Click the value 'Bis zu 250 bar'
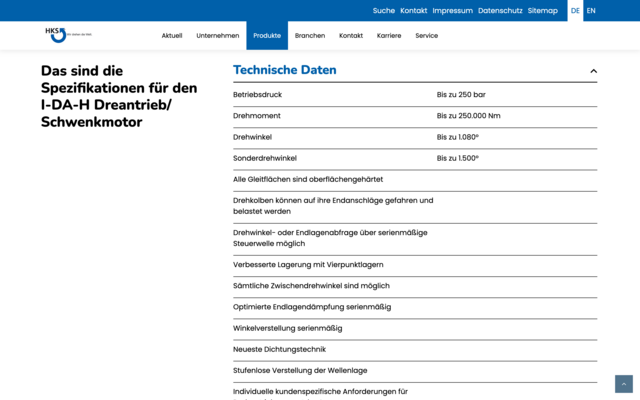 461,95
